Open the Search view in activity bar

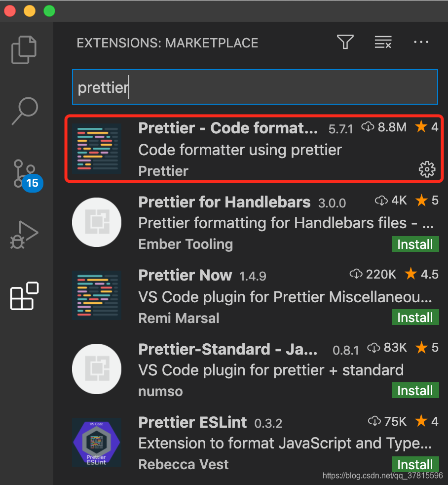tap(25, 111)
